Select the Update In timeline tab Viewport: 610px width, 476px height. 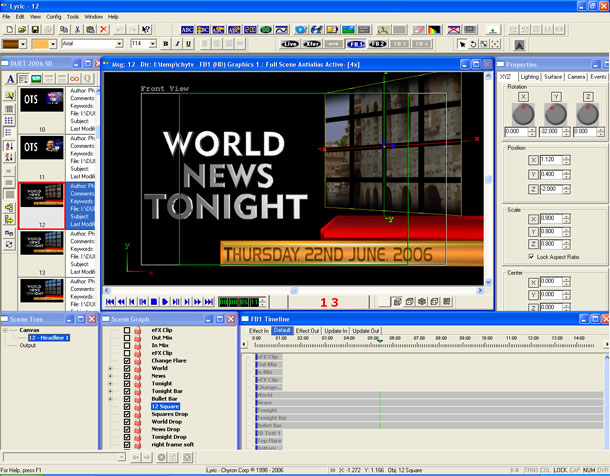pos(336,331)
